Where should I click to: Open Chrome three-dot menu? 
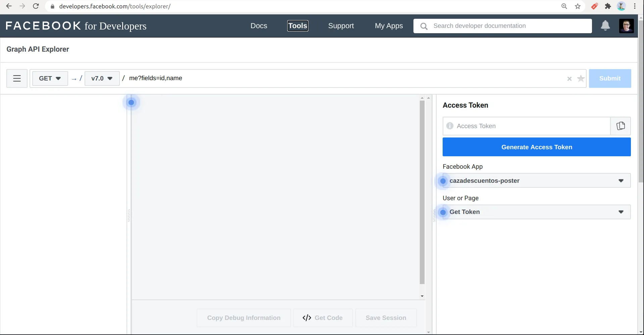[x=635, y=6]
